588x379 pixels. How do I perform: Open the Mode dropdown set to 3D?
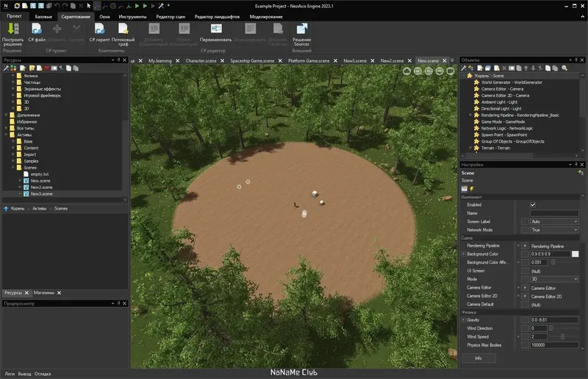pyautogui.click(x=554, y=279)
